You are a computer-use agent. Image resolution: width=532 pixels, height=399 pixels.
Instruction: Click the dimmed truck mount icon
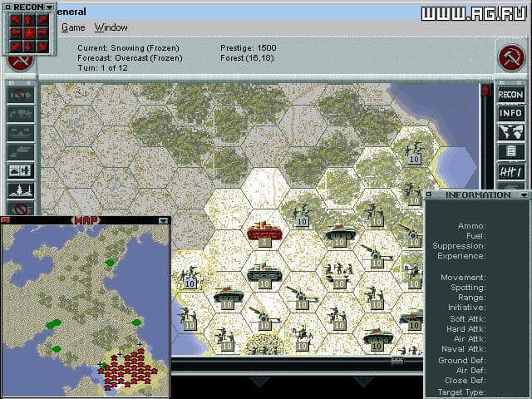click(20, 114)
